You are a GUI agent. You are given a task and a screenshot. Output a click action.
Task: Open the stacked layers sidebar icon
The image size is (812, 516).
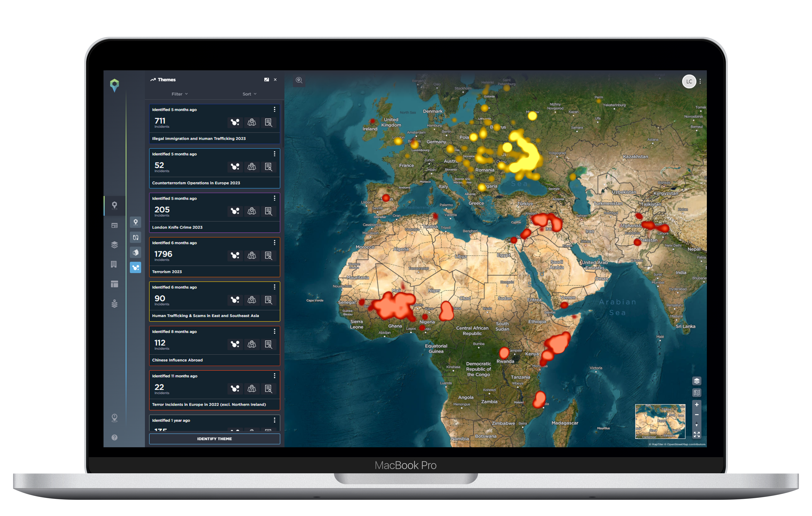[x=115, y=245]
